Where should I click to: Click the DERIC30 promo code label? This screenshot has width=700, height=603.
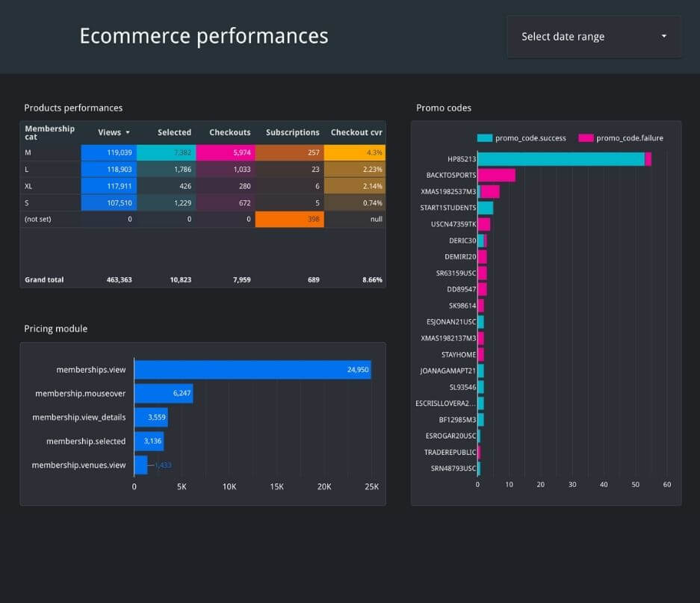[462, 241]
